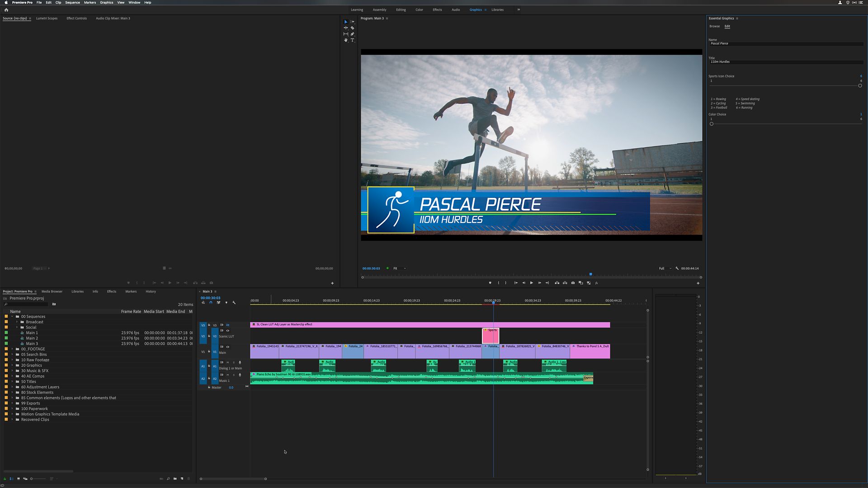The width and height of the screenshot is (868, 488).
Task: Open the Full playback resolution dropdown
Action: (664, 268)
